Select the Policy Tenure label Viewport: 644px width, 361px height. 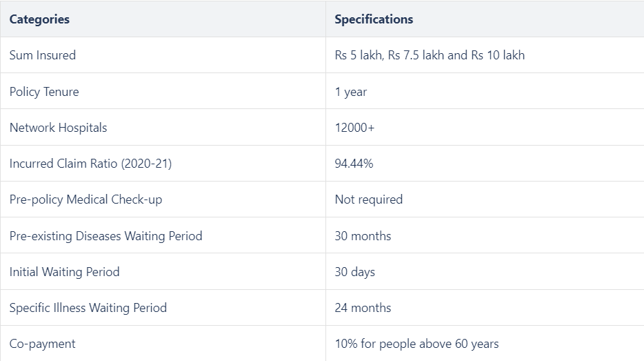point(44,91)
